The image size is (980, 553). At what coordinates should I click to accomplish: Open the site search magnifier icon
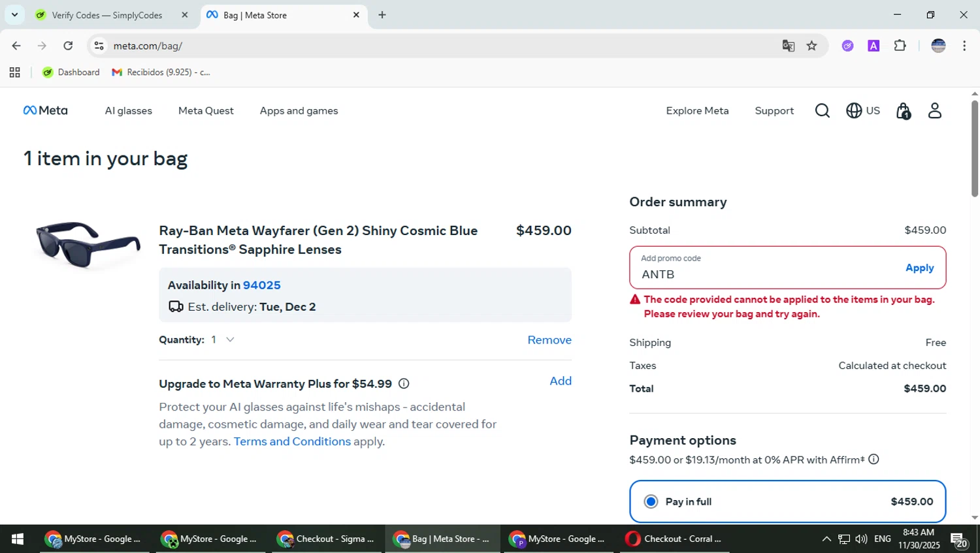(x=822, y=111)
